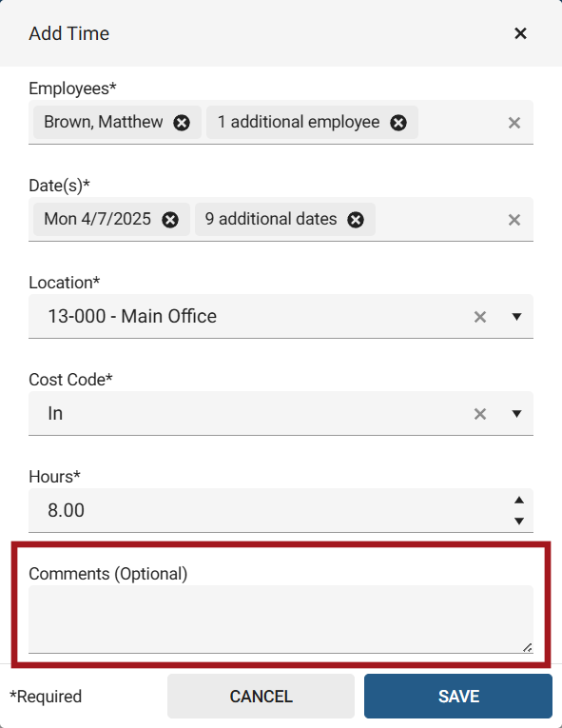562x728 pixels.
Task: Clear the Cost Code selection
Action: pos(480,414)
